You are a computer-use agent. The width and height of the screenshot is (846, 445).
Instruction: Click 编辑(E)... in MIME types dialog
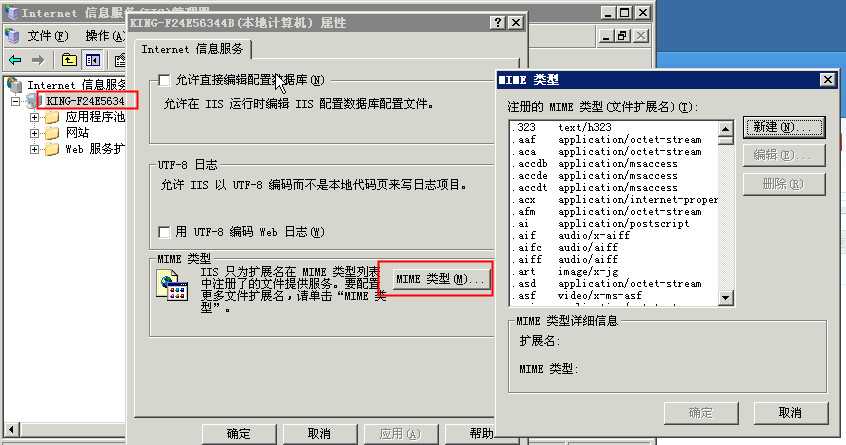[x=784, y=155]
